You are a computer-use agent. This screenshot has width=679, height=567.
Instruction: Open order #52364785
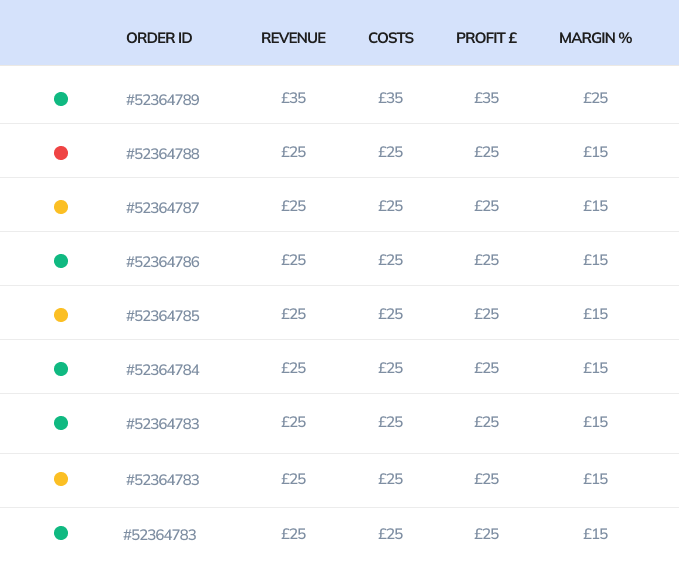162,316
